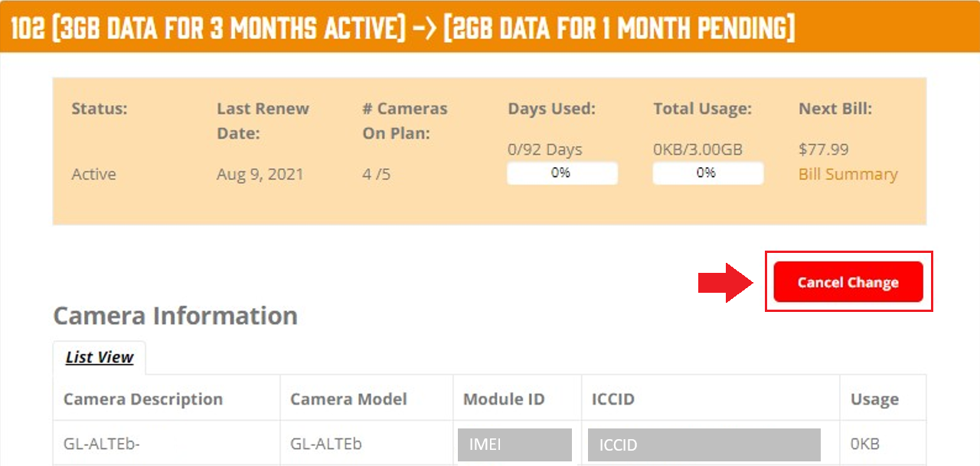Click the Days Used progress bar
Viewport: 980px width, 466px height.
[562, 173]
